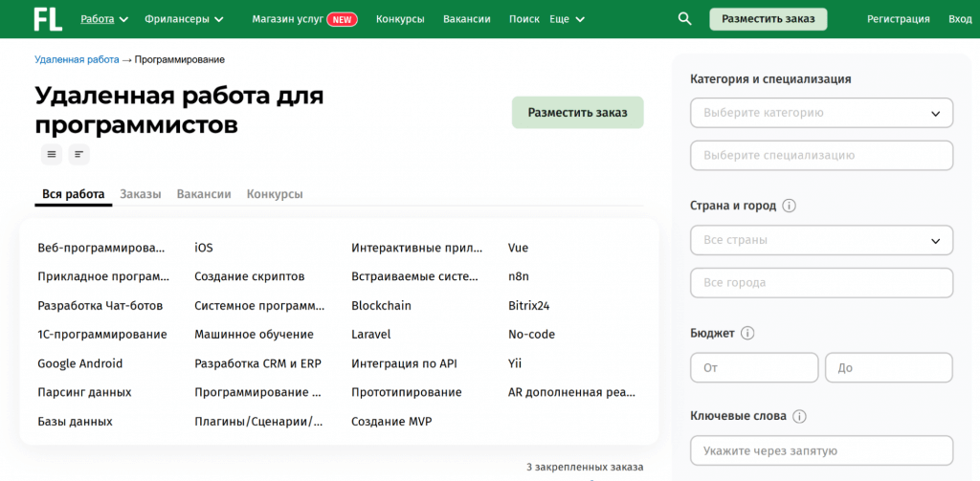Open Создание MVP specialization
The width and height of the screenshot is (980, 481).
point(391,422)
